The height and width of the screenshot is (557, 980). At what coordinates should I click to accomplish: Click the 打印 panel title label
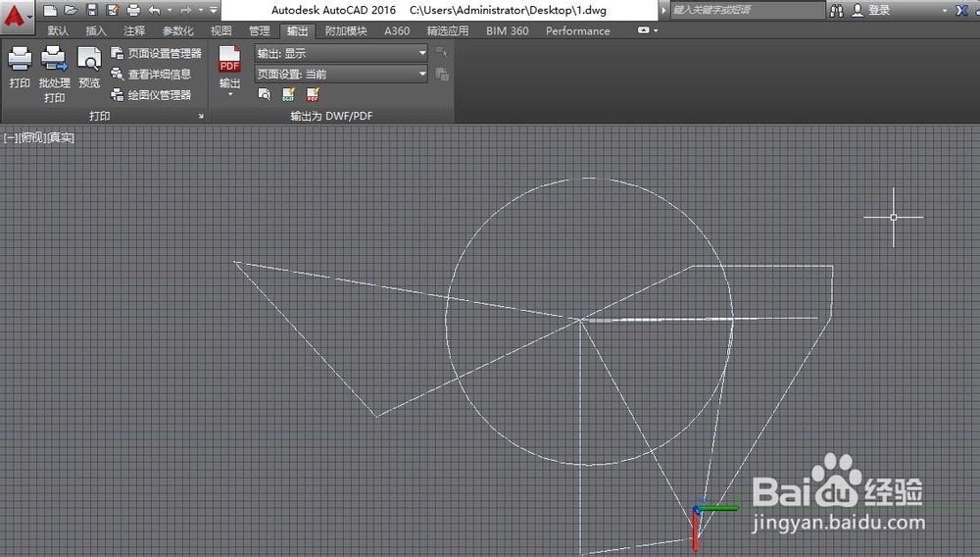(x=99, y=116)
